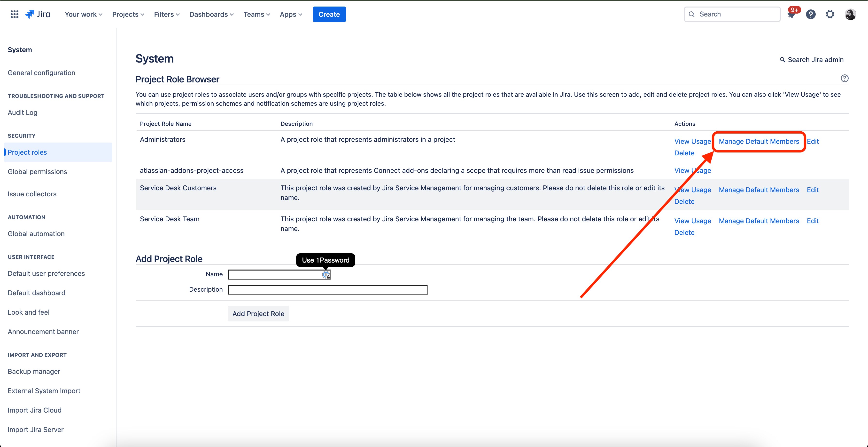Select the Administrators role name cell
The height and width of the screenshot is (447, 868).
click(x=163, y=140)
